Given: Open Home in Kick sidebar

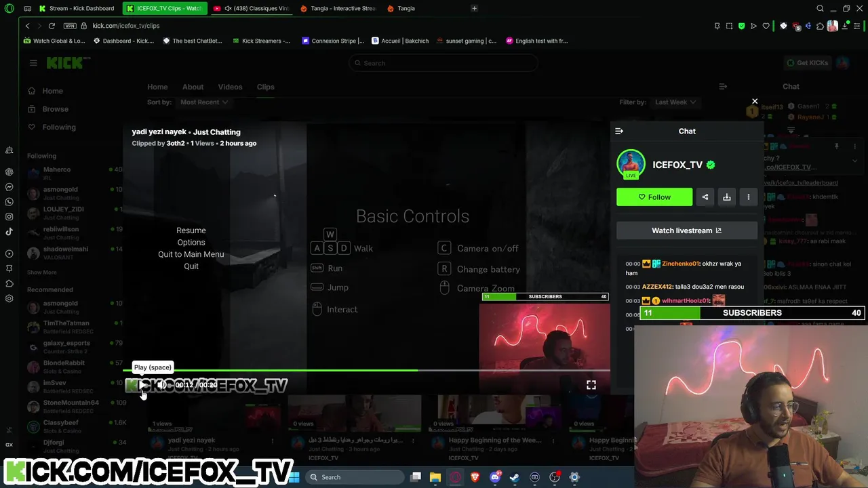Looking at the screenshot, I should pyautogui.click(x=52, y=91).
